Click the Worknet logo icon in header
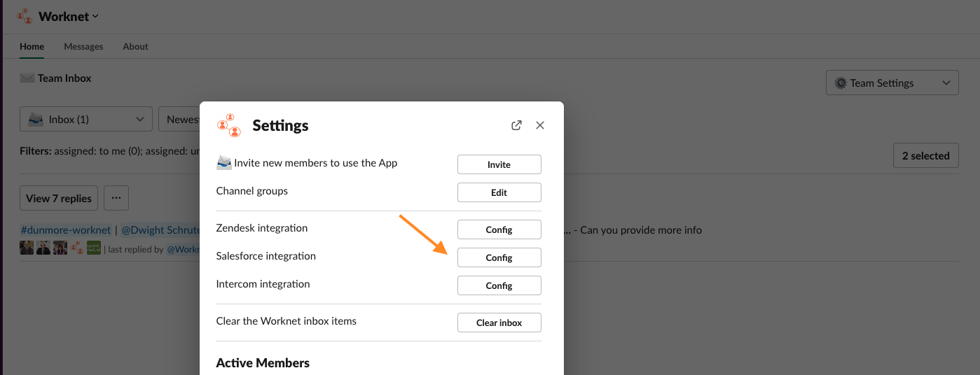This screenshot has height=375, width=980. pyautogui.click(x=25, y=16)
